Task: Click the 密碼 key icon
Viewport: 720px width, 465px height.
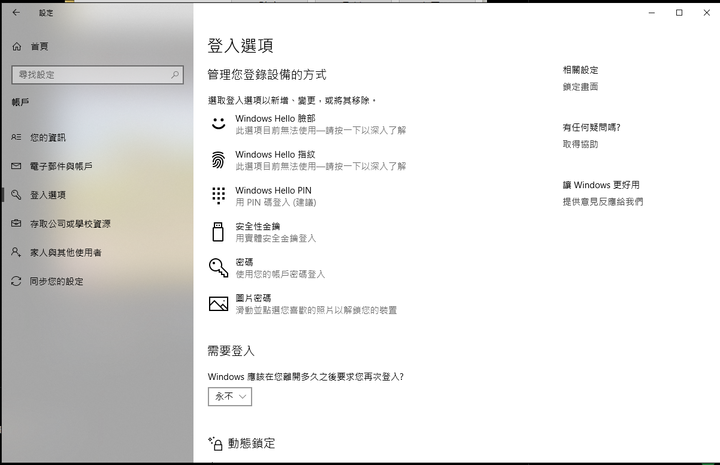Action: pos(219,268)
